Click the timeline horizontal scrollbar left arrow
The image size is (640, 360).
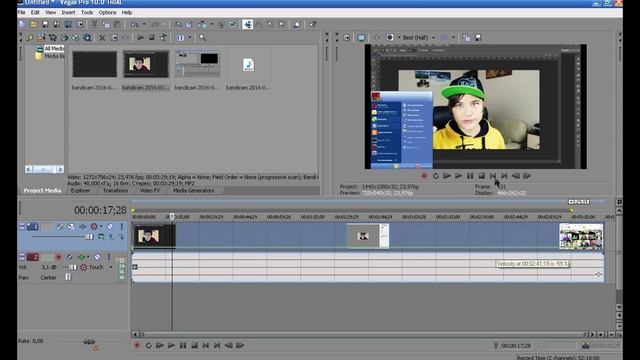point(135,334)
